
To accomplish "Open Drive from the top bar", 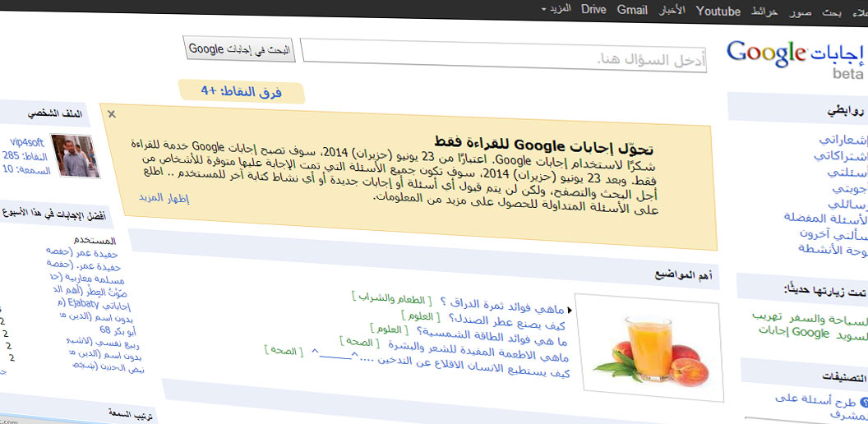I will (593, 9).
